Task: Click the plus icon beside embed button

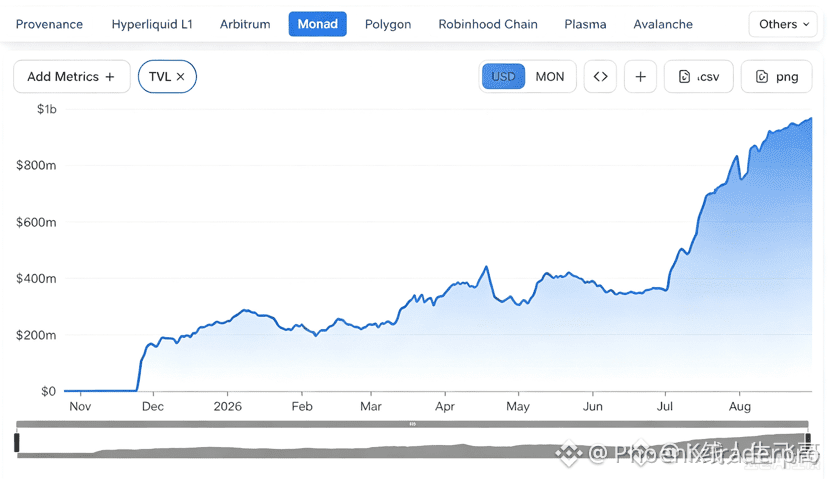Action: coord(641,77)
